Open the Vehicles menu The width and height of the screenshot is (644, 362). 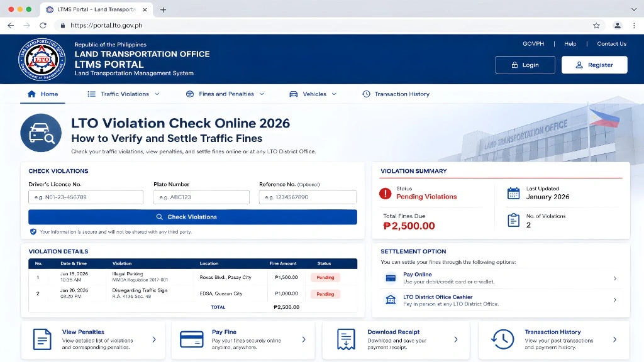click(313, 94)
